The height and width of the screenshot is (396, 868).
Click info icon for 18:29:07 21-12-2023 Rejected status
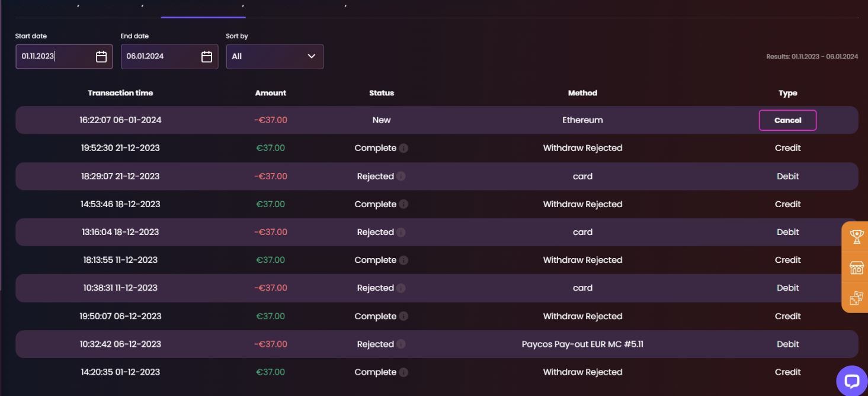[x=401, y=176]
